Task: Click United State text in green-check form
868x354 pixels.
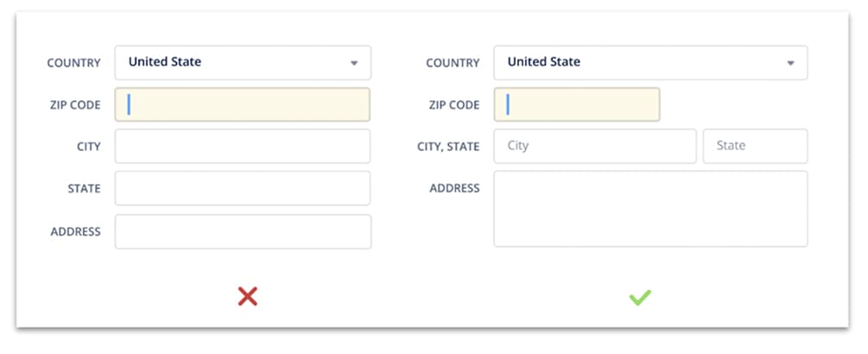Action: point(544,62)
